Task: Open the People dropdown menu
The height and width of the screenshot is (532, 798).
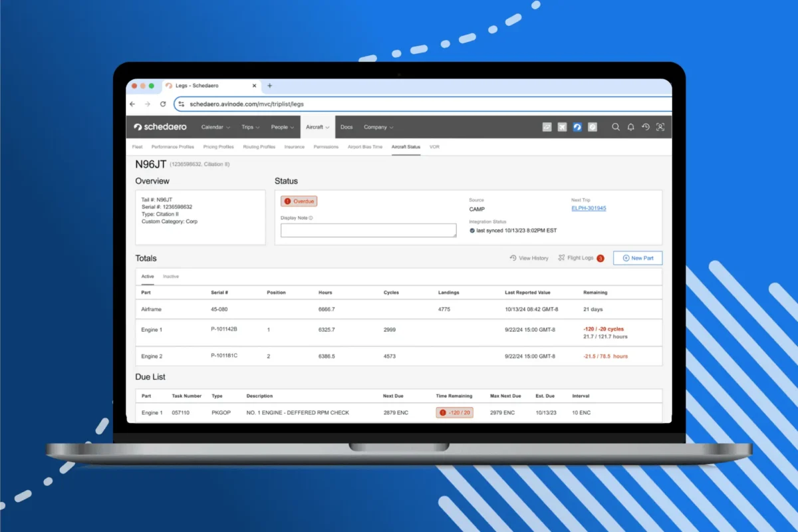Action: [x=282, y=127]
